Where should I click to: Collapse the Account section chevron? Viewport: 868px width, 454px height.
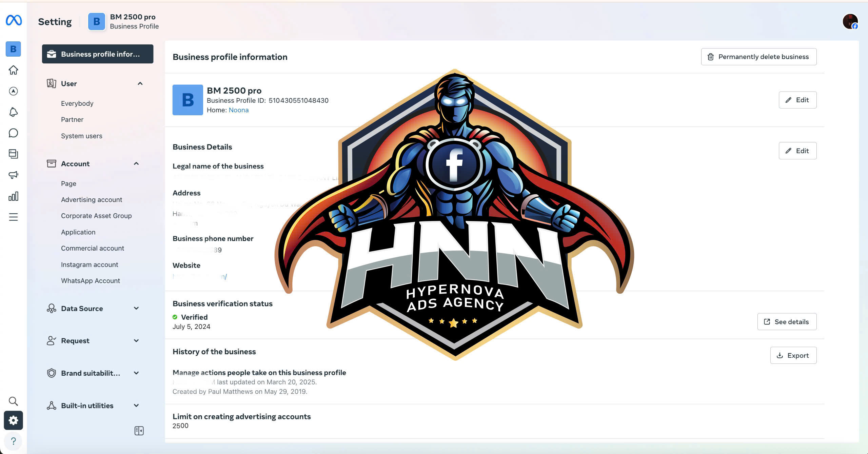point(136,164)
